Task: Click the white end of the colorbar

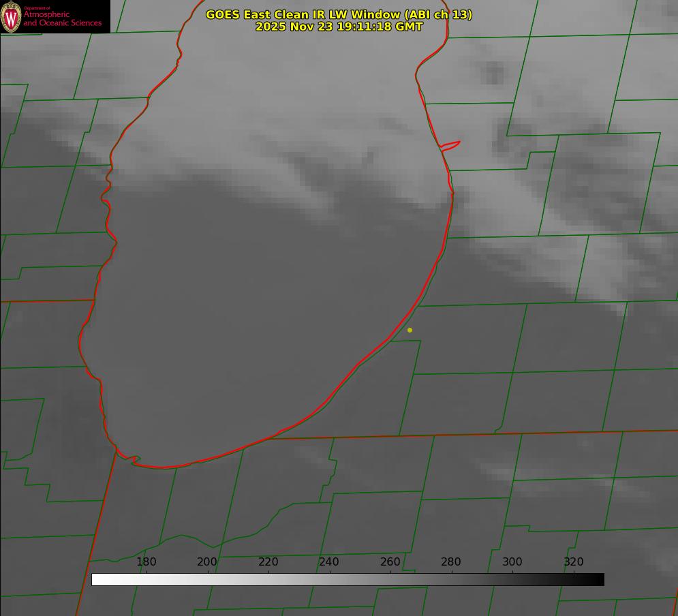Action: pyautogui.click(x=97, y=579)
